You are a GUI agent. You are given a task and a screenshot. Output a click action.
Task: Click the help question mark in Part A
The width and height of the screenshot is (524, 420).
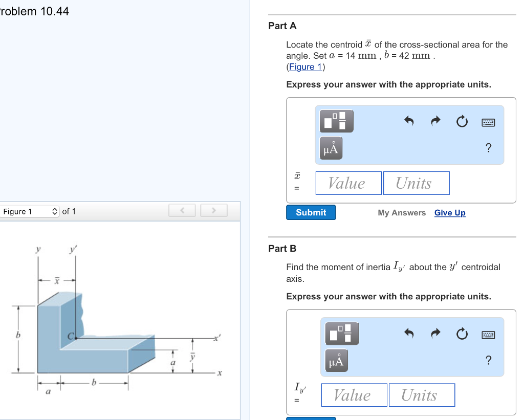pyautogui.click(x=488, y=147)
